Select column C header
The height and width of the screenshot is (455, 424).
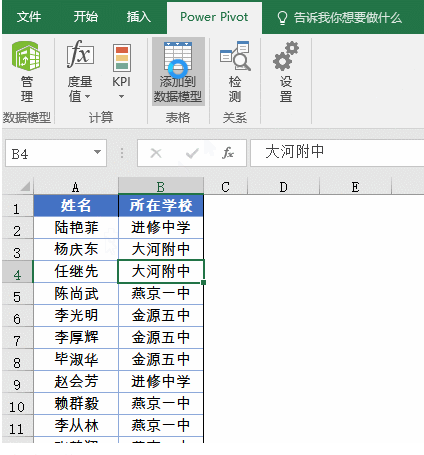pos(226,187)
